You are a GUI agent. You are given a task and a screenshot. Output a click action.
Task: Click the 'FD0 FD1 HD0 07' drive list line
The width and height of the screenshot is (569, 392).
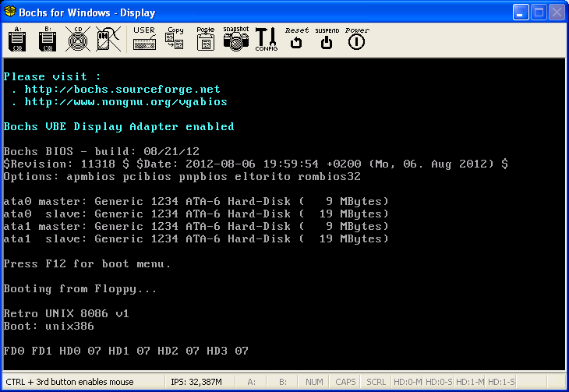126,351
